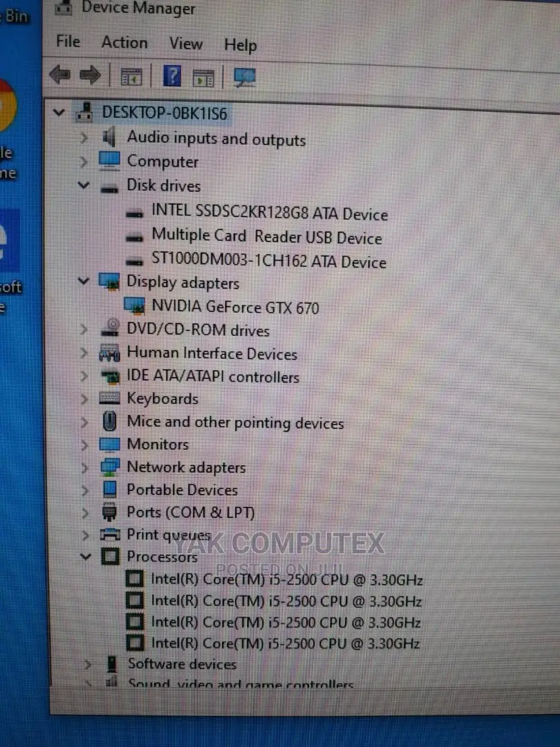Image resolution: width=560 pixels, height=747 pixels.
Task: Select Multiple Card Reader USB Device
Action: [x=267, y=237]
